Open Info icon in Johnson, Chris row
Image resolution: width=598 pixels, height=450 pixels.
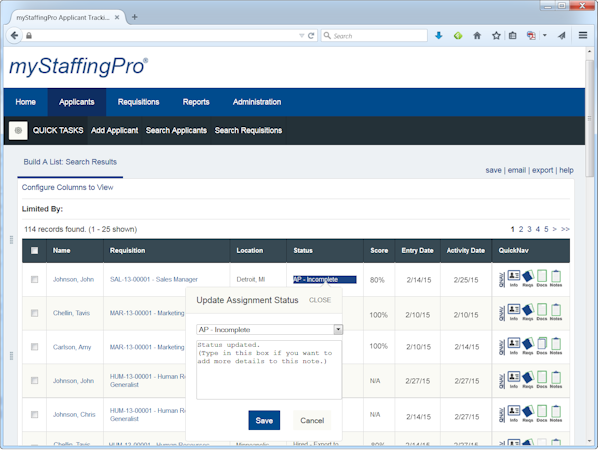coord(514,413)
